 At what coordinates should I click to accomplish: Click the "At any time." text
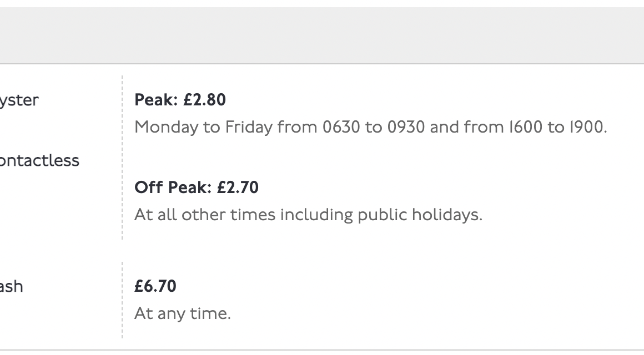coord(182,314)
